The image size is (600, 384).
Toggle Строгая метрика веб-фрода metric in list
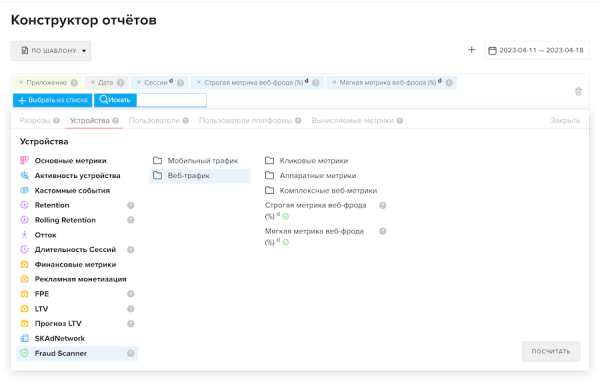tap(316, 210)
